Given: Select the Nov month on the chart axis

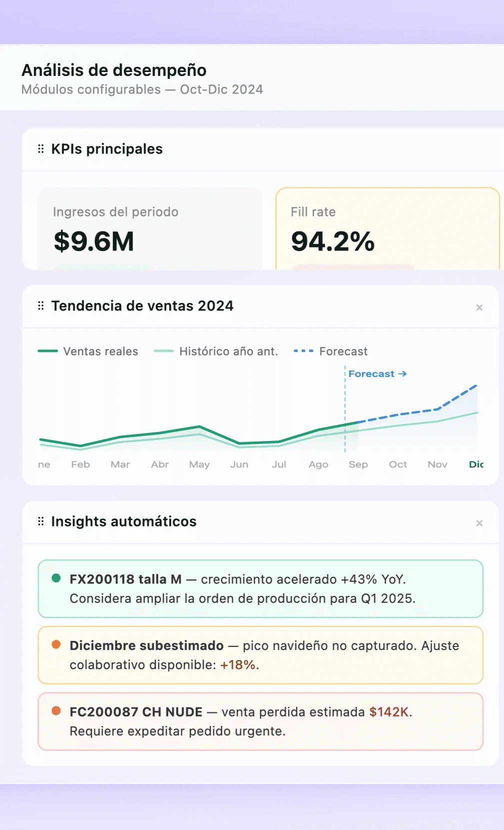Looking at the screenshot, I should [438, 464].
